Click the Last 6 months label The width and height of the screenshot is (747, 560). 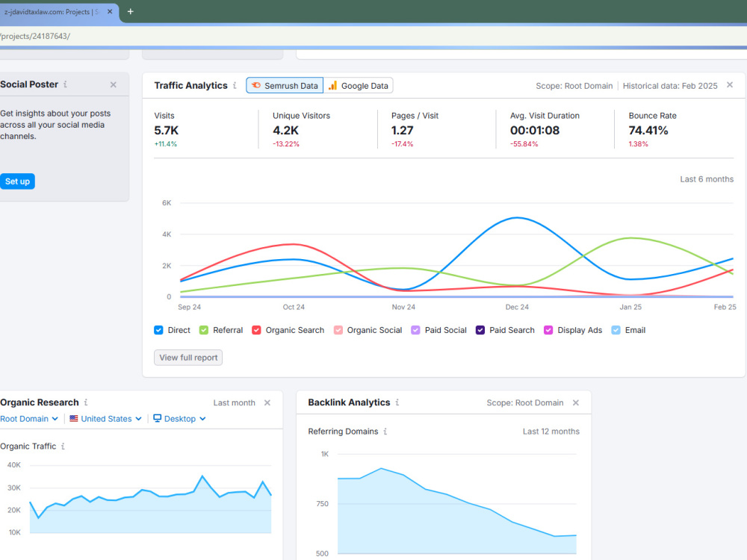(707, 179)
